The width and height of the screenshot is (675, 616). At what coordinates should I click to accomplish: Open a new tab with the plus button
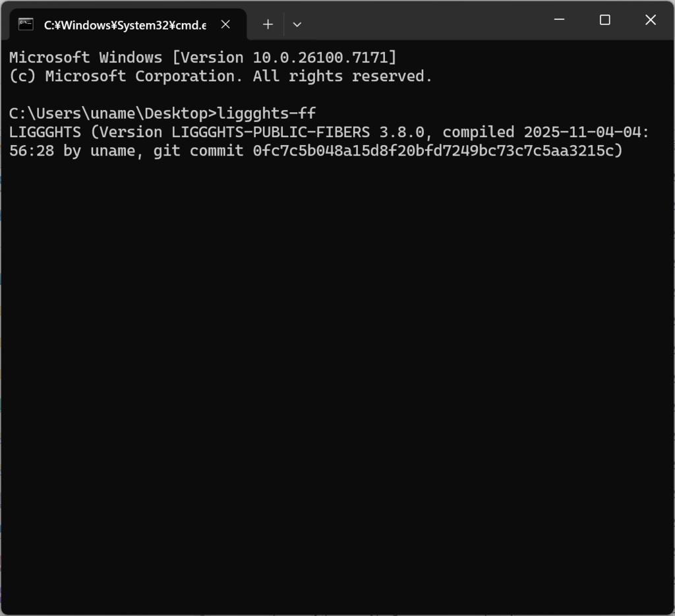268,24
